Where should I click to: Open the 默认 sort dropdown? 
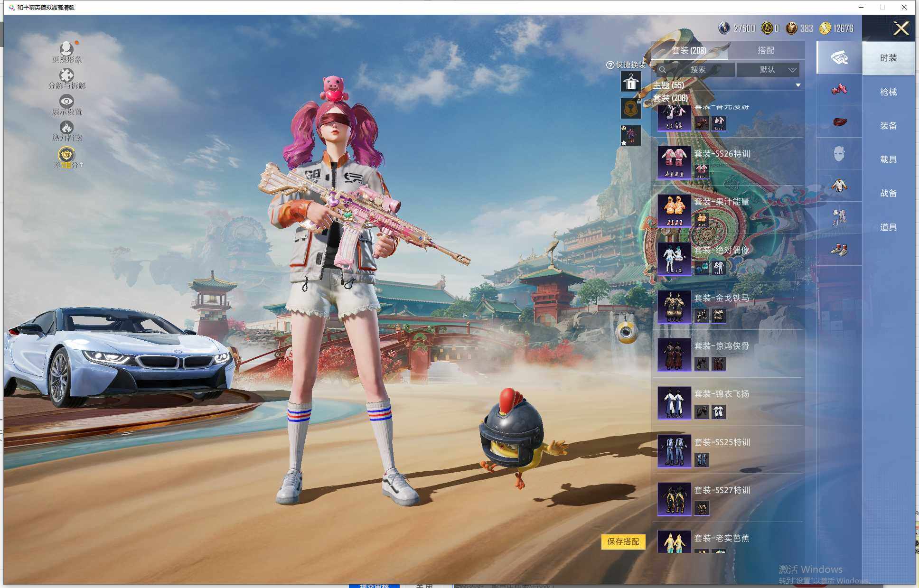pyautogui.click(x=768, y=70)
